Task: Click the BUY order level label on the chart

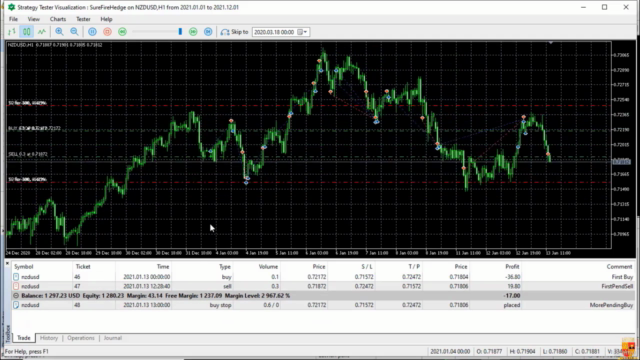Action: point(34,128)
